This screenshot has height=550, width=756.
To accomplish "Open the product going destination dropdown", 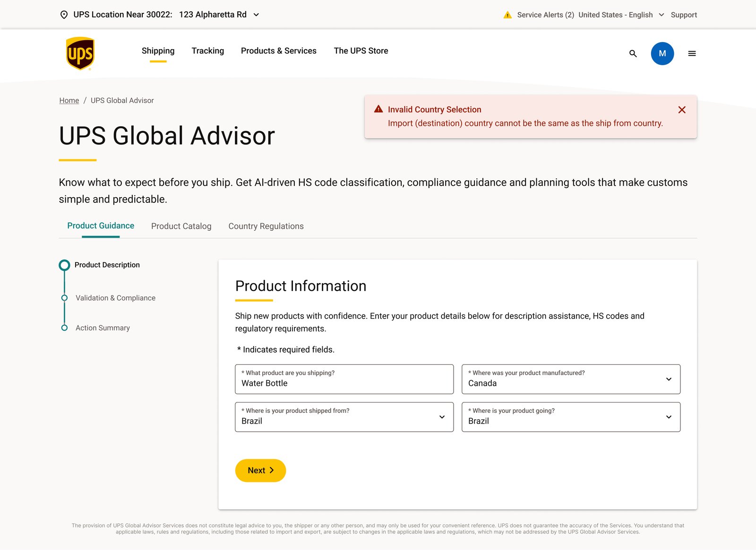I will pyautogui.click(x=571, y=417).
